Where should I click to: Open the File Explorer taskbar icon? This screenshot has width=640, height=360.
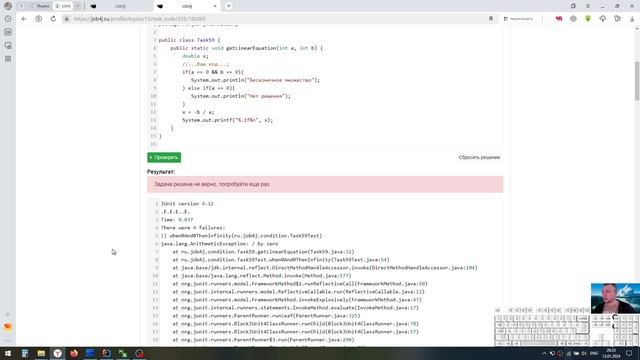click(41, 353)
